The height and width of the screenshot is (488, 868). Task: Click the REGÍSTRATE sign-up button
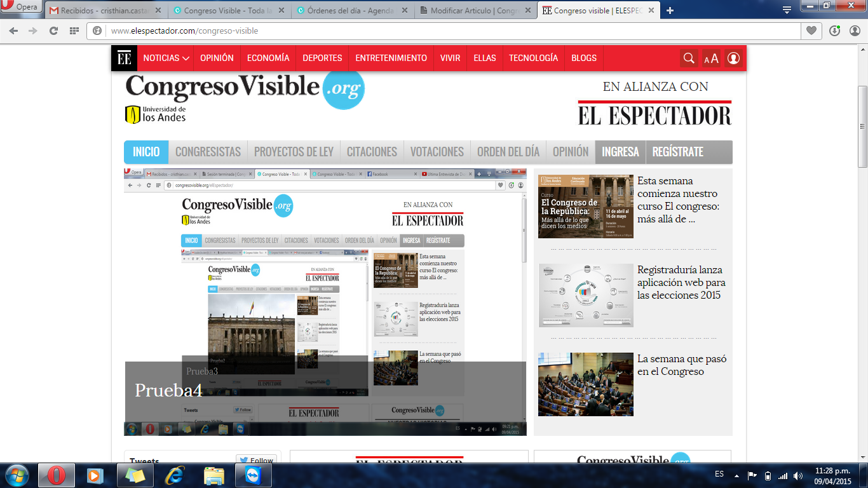click(678, 152)
